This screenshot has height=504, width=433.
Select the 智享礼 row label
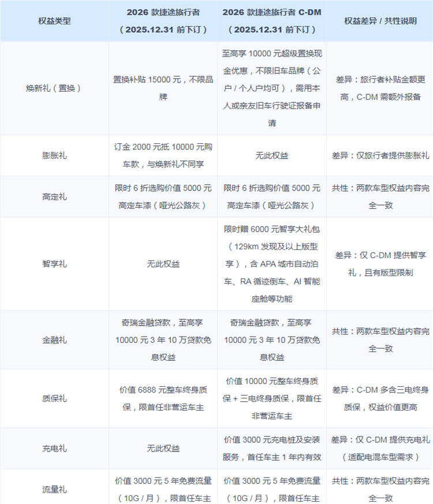pyautogui.click(x=54, y=264)
